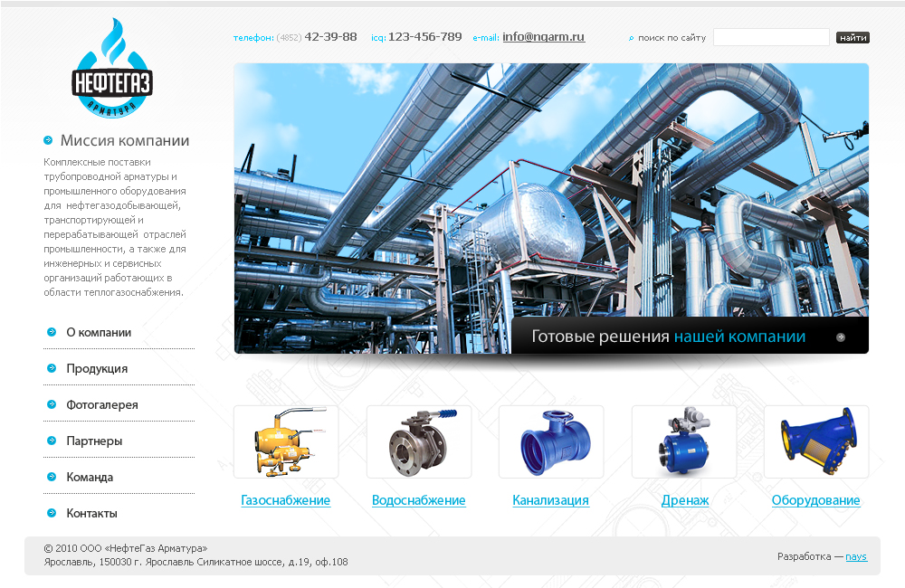
Task: Click the yellow gas valve thumbnail
Action: click(x=286, y=442)
